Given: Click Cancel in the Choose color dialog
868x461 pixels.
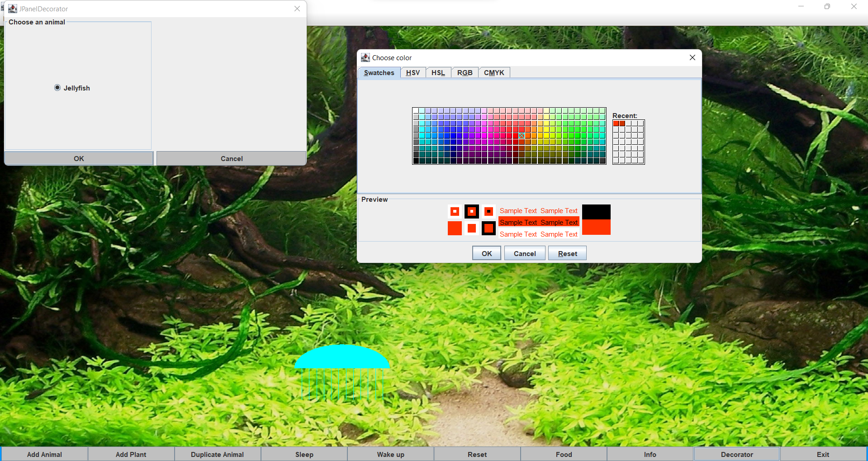Looking at the screenshot, I should click(525, 253).
